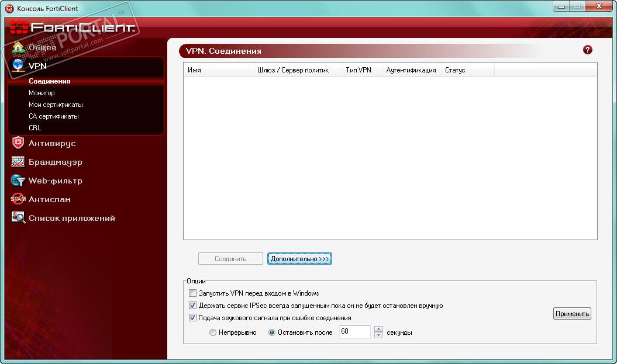Click the seconds field showing 60
The image size is (617, 364).
tap(354, 332)
